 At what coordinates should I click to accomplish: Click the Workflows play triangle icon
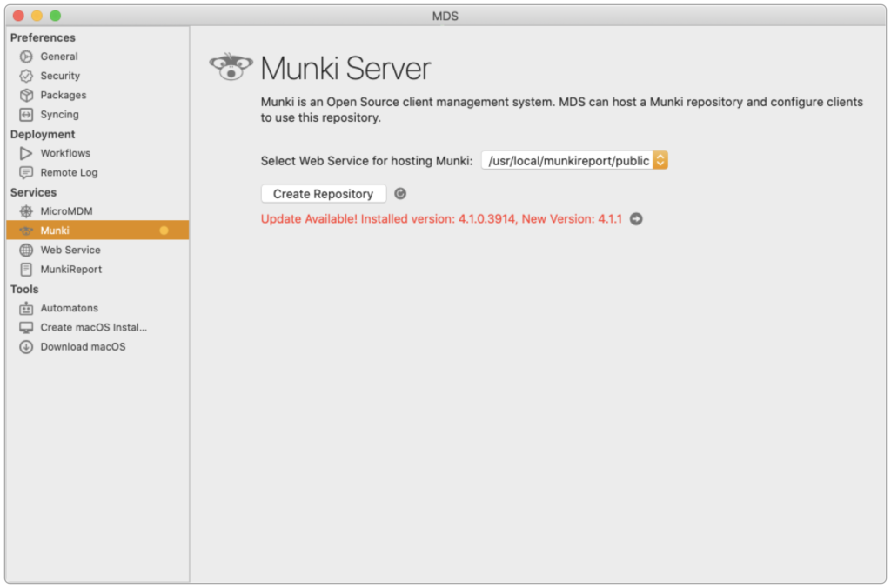26,153
